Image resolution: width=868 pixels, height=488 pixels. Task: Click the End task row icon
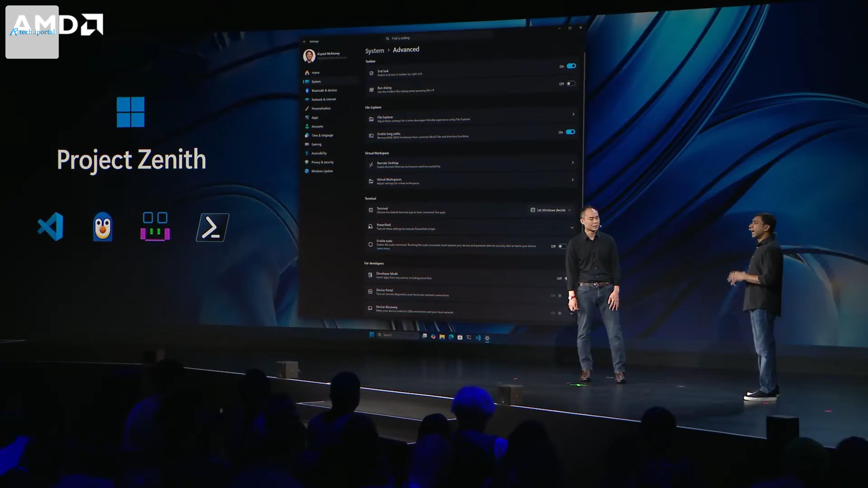pyautogui.click(x=371, y=73)
